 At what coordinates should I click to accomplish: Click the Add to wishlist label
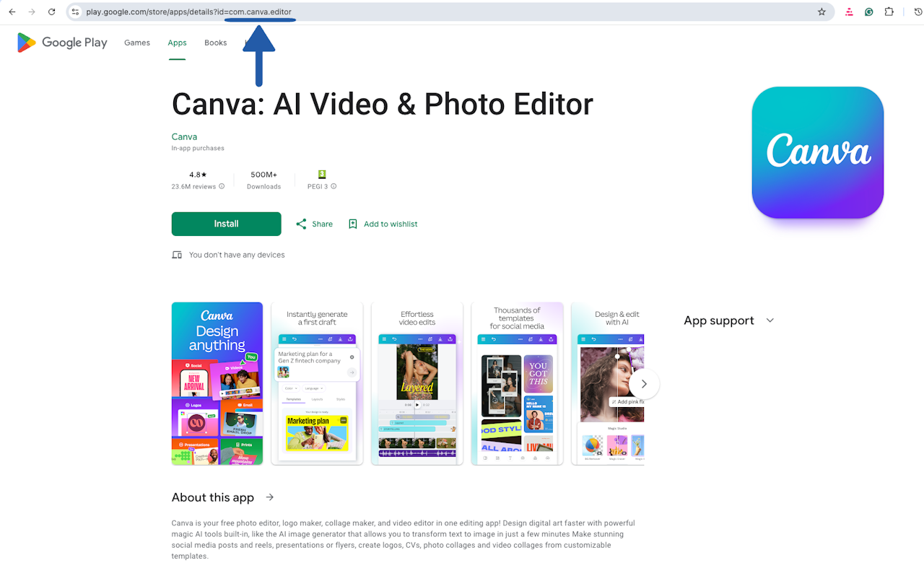click(391, 224)
